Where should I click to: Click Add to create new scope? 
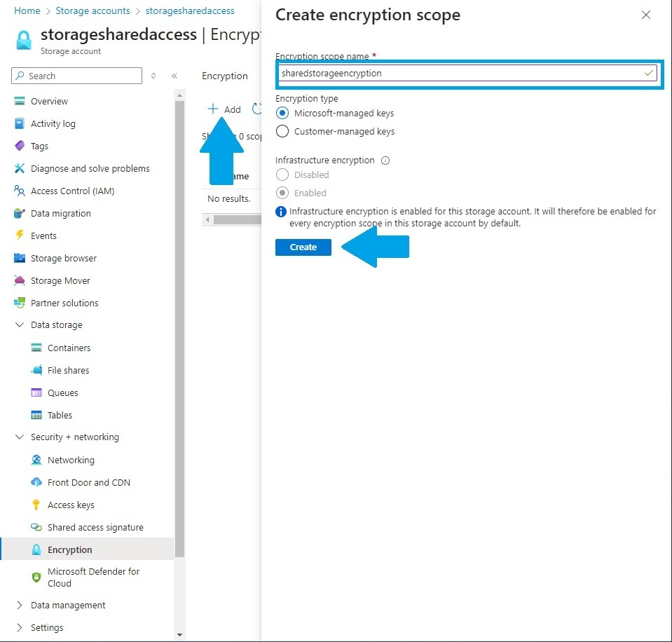click(224, 109)
